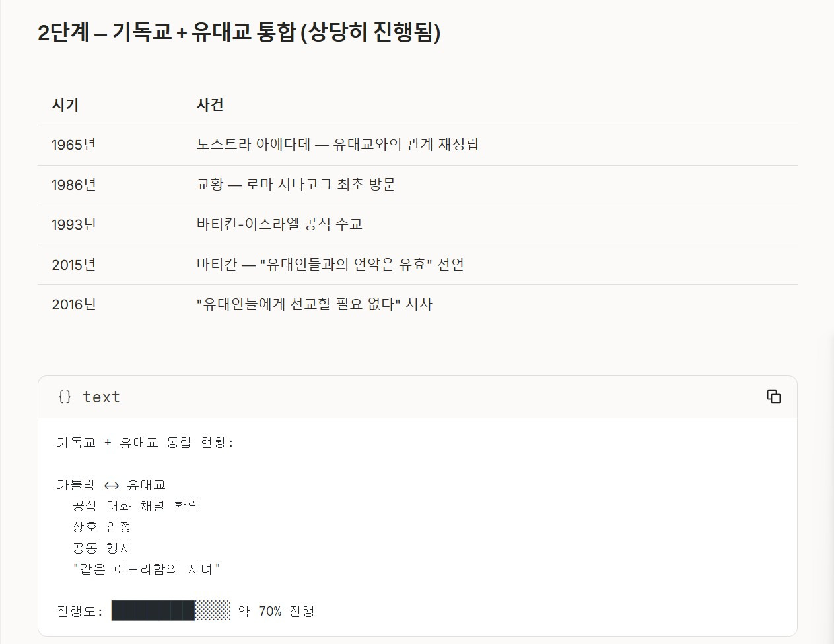
Task: Select the 노스트라 아에타테 event row text
Action: [x=337, y=145]
